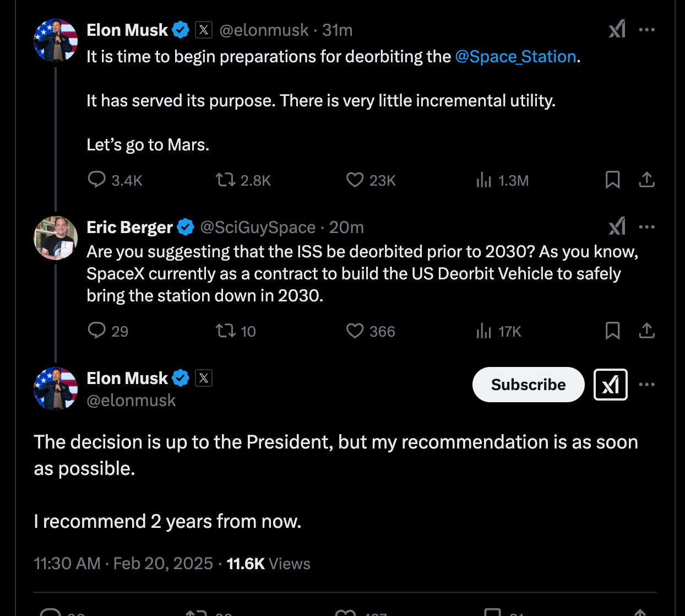685x616 pixels.
Task: View analytics on the 1.3M views tweet
Action: pyautogui.click(x=483, y=180)
